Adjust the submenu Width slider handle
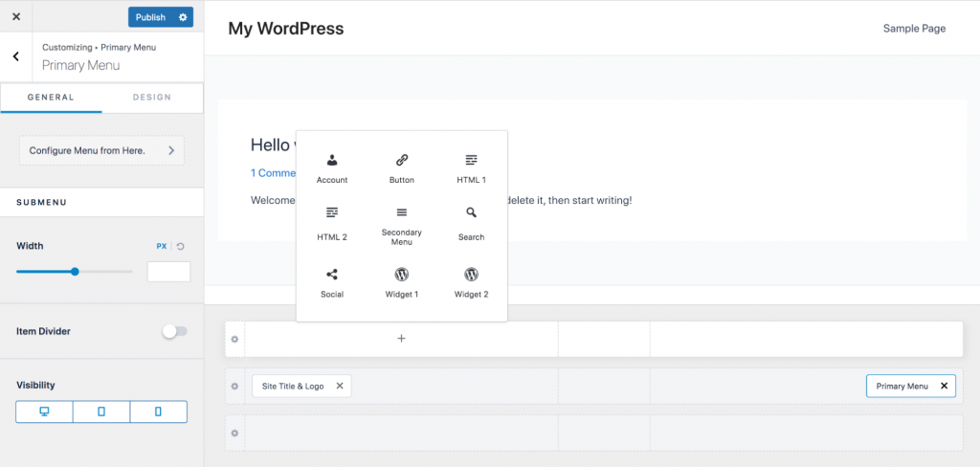The image size is (980, 467). click(75, 272)
